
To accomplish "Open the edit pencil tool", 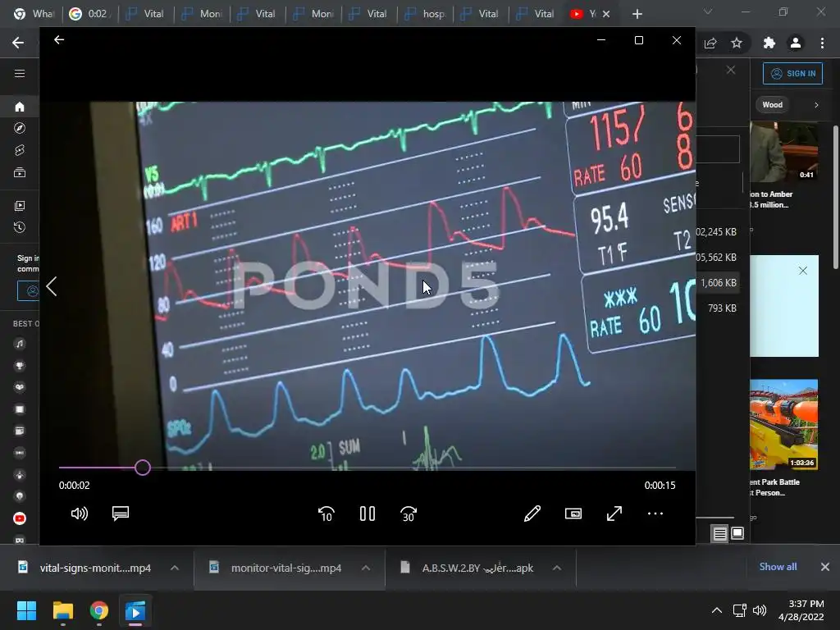I will pos(532,514).
